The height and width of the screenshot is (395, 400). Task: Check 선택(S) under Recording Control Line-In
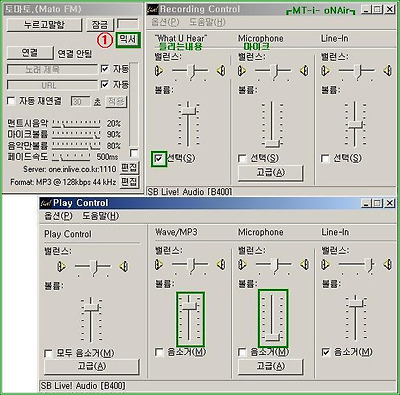pos(325,158)
